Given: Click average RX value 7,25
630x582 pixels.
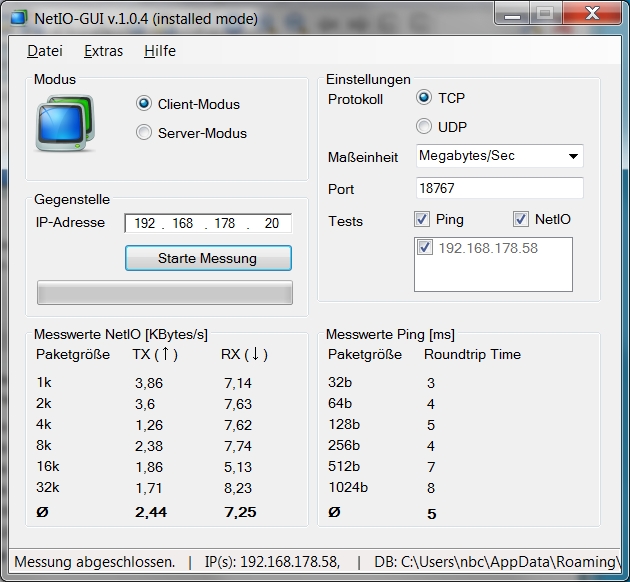Looking at the screenshot, I should [240, 512].
